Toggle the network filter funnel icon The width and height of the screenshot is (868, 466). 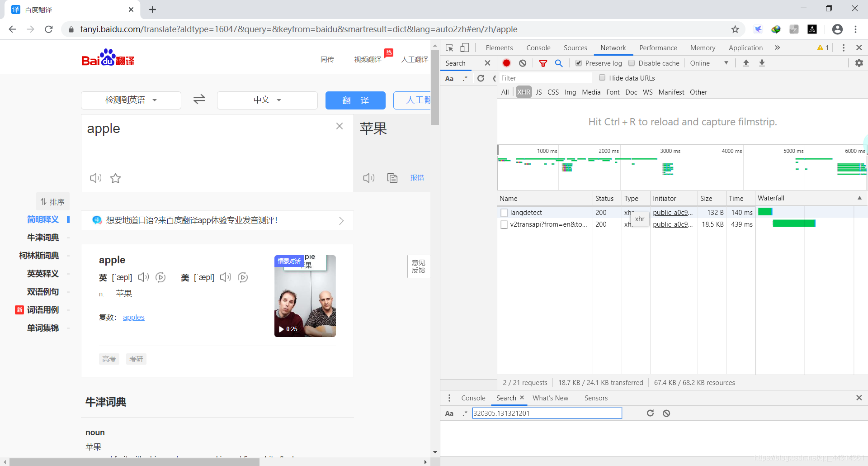(x=543, y=63)
